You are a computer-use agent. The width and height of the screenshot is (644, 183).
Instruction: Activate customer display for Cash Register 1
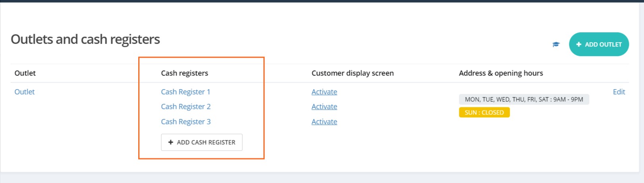pyautogui.click(x=324, y=92)
